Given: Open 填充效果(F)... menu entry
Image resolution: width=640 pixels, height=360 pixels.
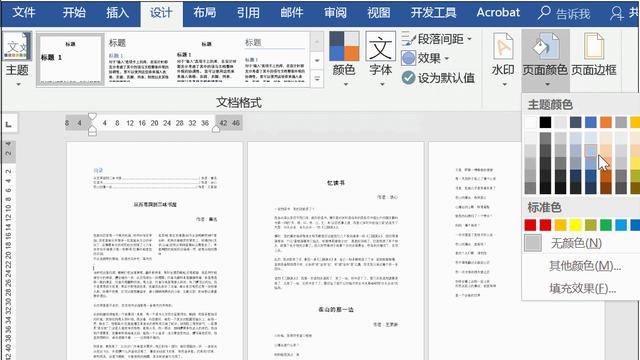Looking at the screenshot, I should coord(581,289).
